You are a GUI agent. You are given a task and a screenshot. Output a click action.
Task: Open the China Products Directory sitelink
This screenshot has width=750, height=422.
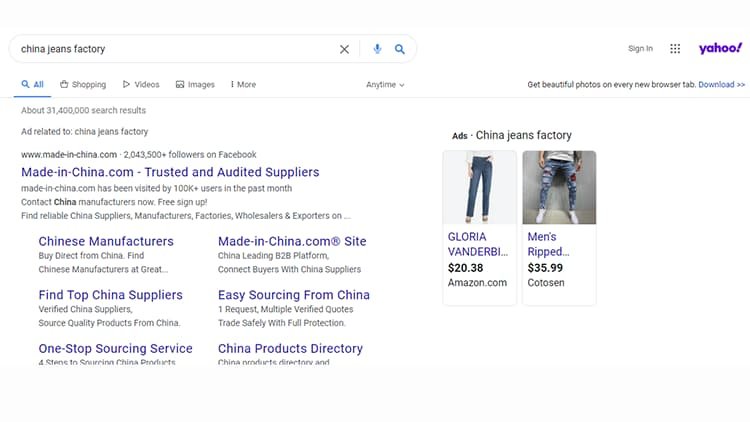click(x=290, y=348)
